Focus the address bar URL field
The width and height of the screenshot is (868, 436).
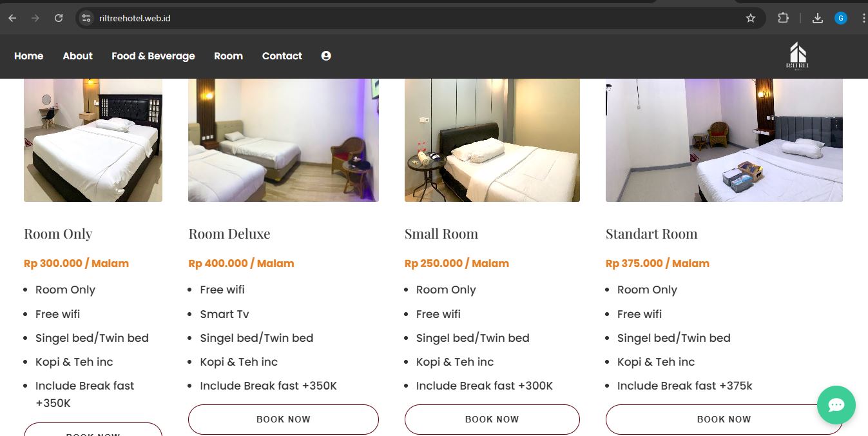(x=387, y=18)
